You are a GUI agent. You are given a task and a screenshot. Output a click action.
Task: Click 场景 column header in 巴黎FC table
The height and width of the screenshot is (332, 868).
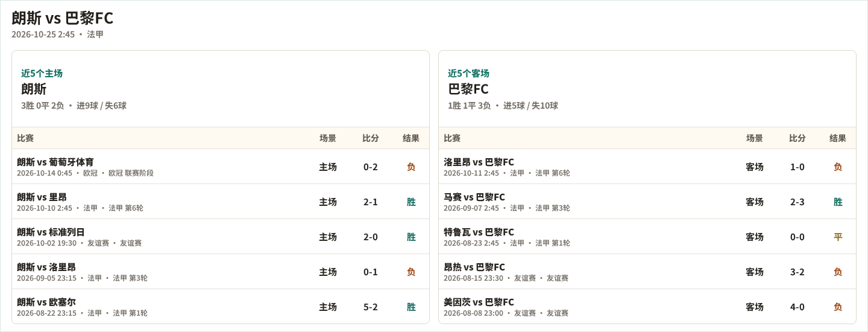click(755, 138)
